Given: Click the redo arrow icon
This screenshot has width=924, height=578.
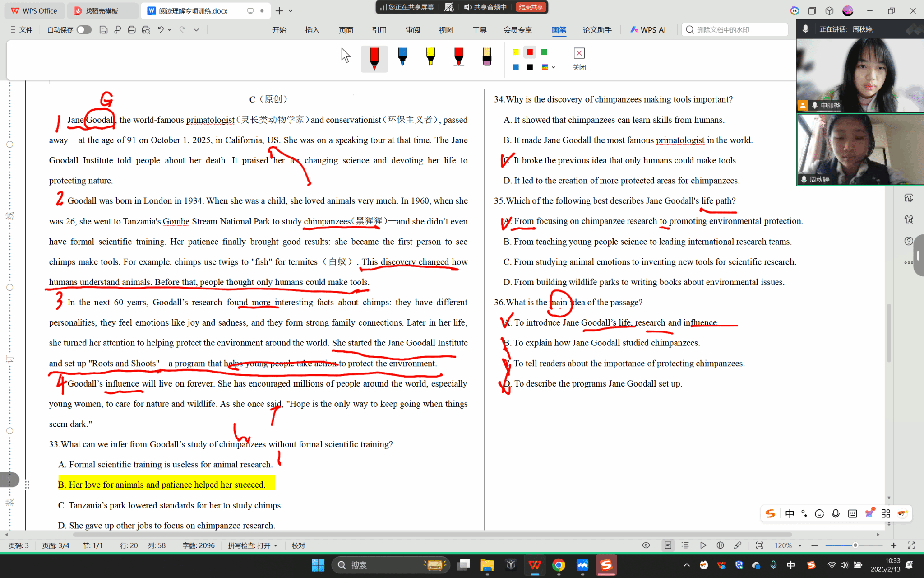Looking at the screenshot, I should point(182,30).
